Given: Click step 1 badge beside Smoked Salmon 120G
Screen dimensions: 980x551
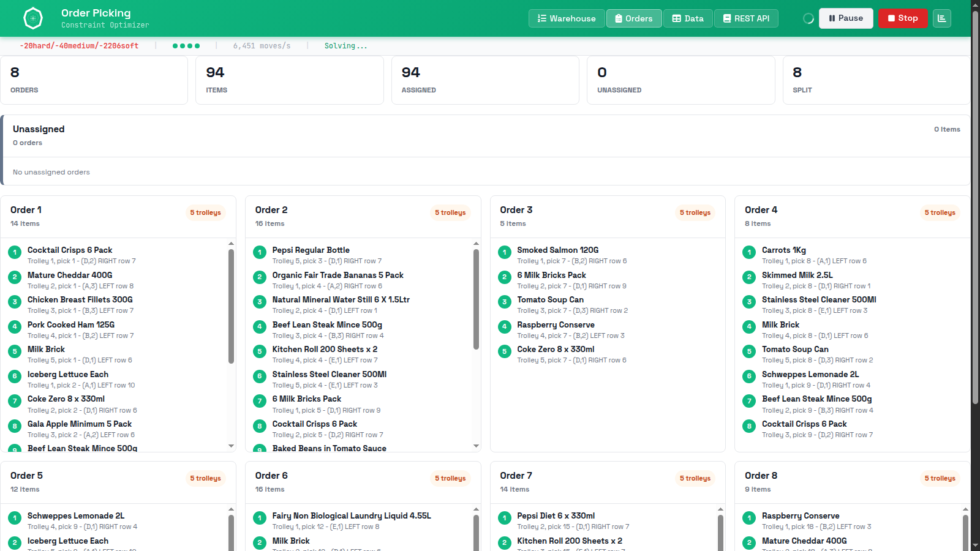Looking at the screenshot, I should tap(505, 252).
